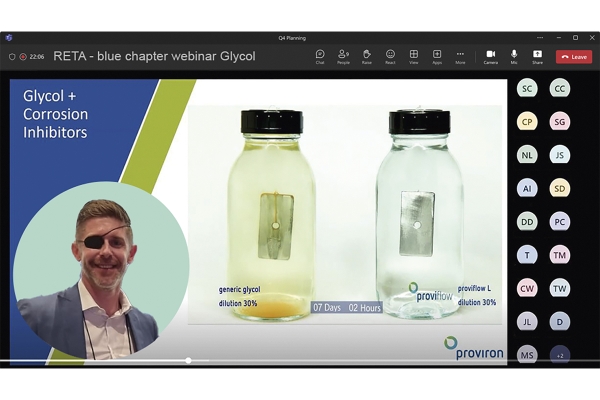Select participant avatar CW
Screen dimensions: 600x400
click(x=527, y=289)
